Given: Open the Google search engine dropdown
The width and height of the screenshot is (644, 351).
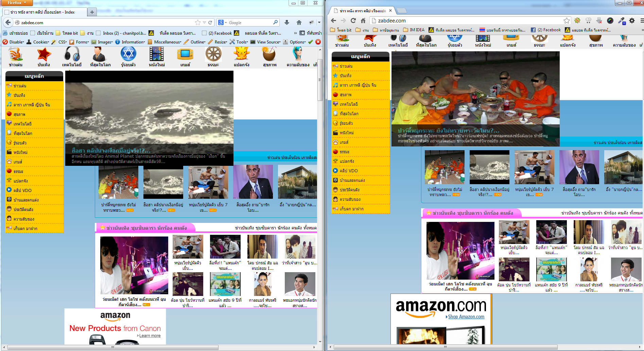Looking at the screenshot, I should coord(222,22).
